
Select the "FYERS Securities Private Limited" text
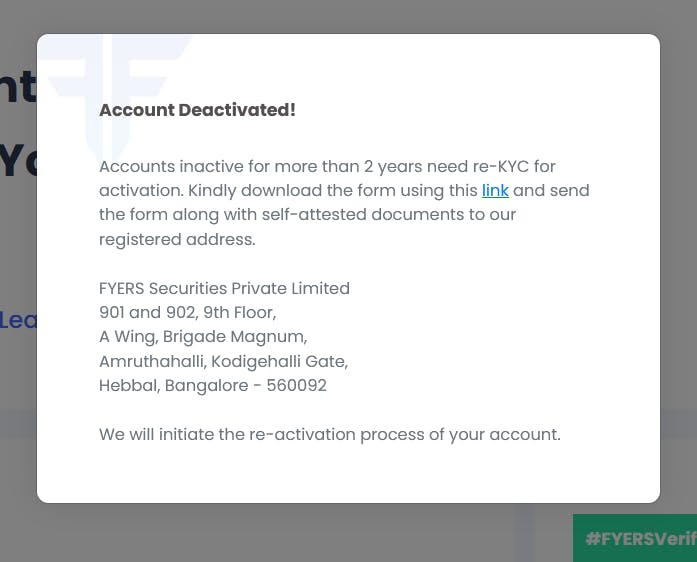pos(224,288)
